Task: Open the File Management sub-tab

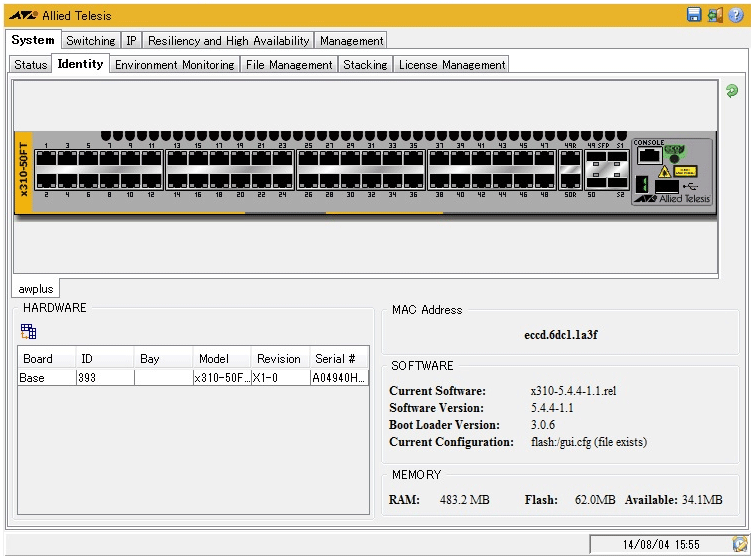Action: 289,65
